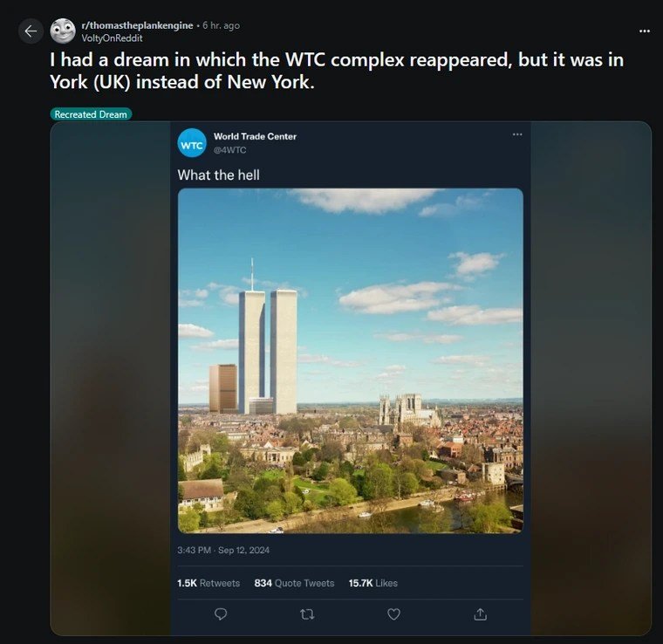This screenshot has width=663, height=644.
Task: Click the WTC profile avatar in tweet
Action: (x=192, y=143)
